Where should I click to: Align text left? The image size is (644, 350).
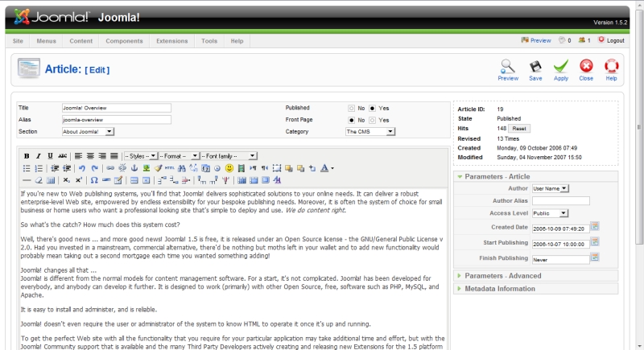click(78, 156)
